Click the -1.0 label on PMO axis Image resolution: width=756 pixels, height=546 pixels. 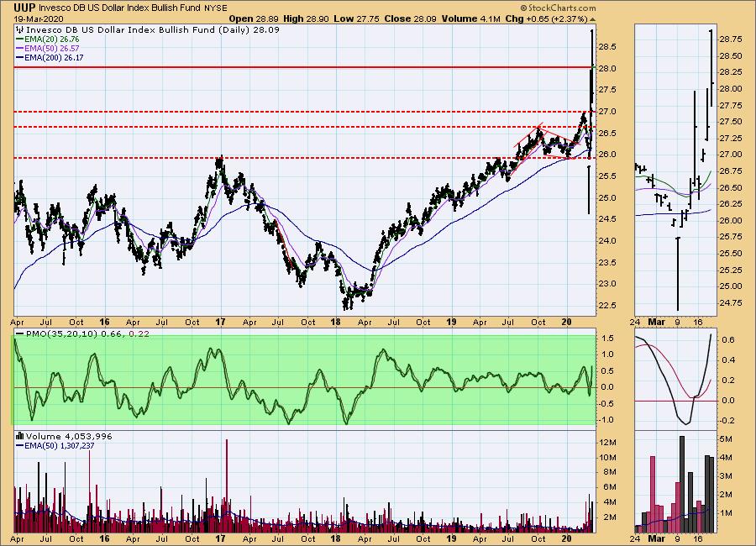pos(606,420)
